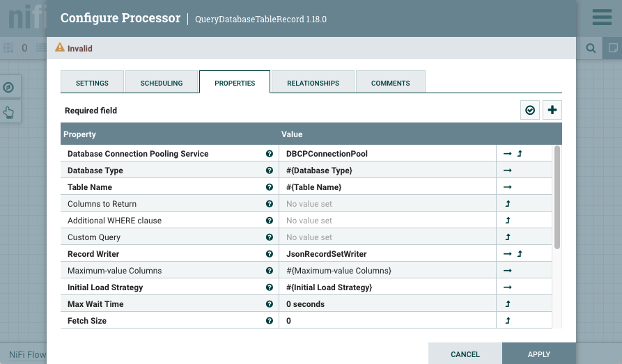Go to JsonRecordSetWriter service arrow icon
This screenshot has height=364, width=622.
(x=507, y=254)
